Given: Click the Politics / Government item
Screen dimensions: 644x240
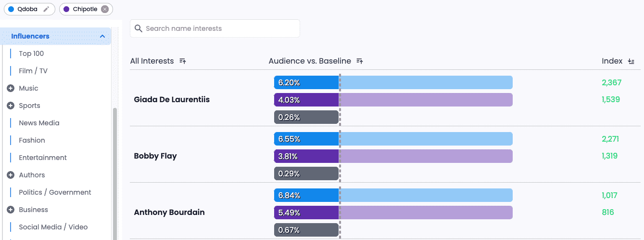Looking at the screenshot, I should pyautogui.click(x=55, y=192).
